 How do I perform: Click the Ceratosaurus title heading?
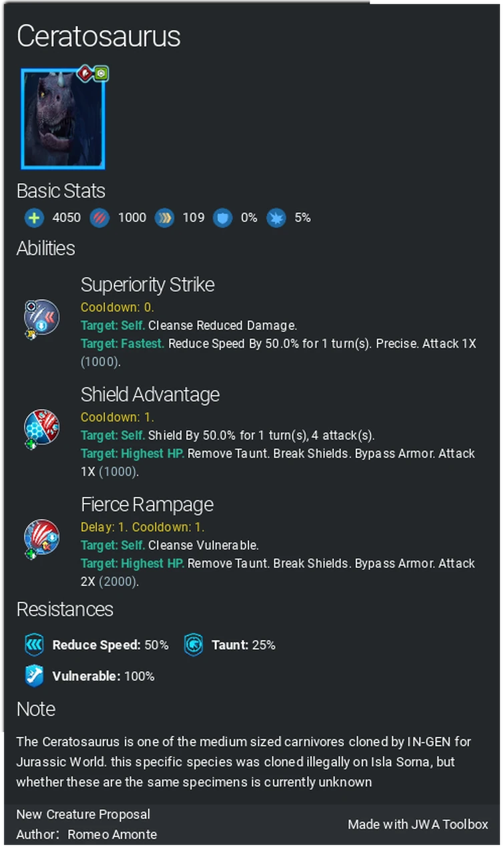[98, 36]
